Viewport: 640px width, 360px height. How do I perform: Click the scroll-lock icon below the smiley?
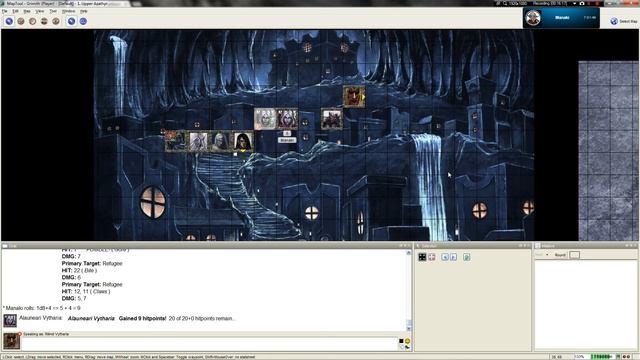pyautogui.click(x=407, y=347)
